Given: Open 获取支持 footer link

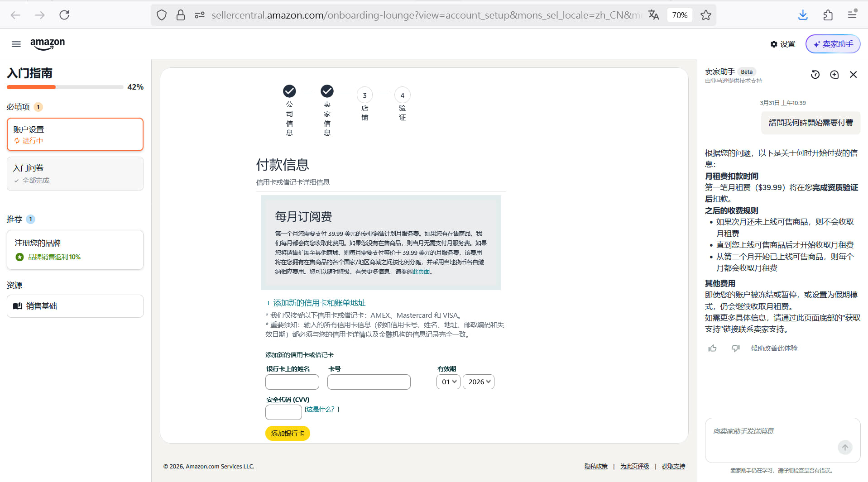Looking at the screenshot, I should point(673,466).
